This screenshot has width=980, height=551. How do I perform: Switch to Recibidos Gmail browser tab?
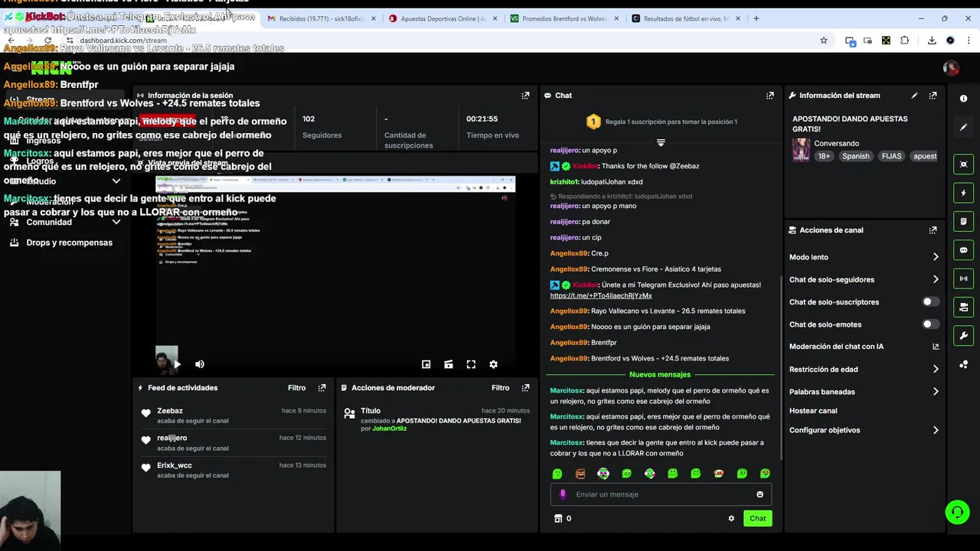tap(319, 18)
